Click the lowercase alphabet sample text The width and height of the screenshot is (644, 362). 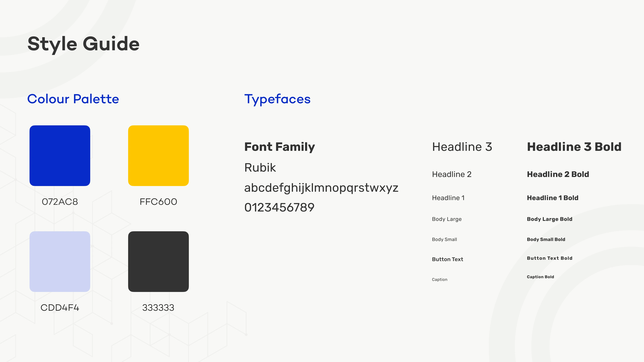(321, 188)
